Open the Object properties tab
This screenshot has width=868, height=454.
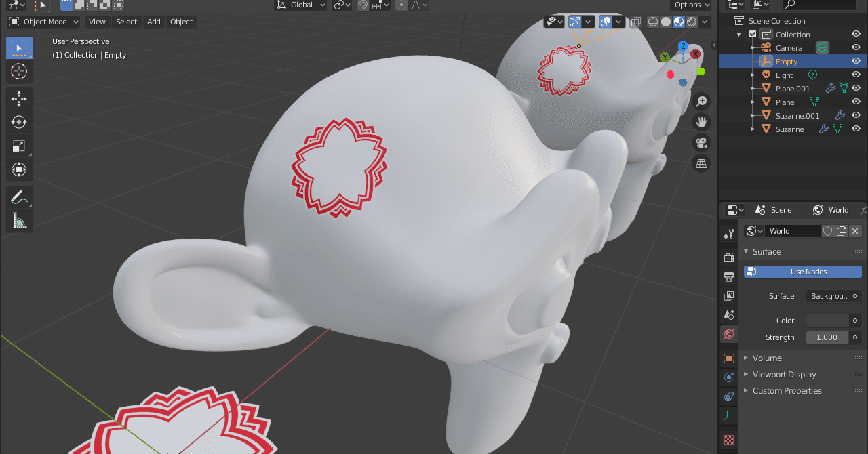pos(729,358)
